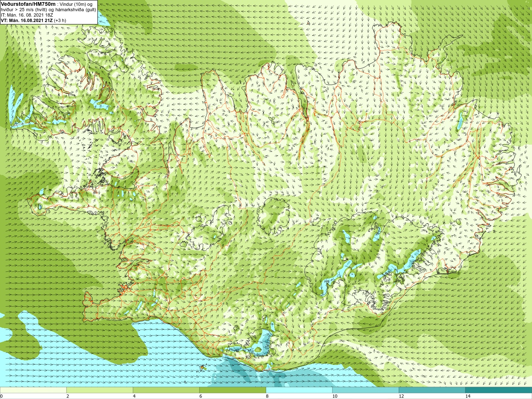Click the Veðurstofan/HM750m title text
Image resolution: width=532 pixels, height=399 pixels.
(x=28, y=4)
